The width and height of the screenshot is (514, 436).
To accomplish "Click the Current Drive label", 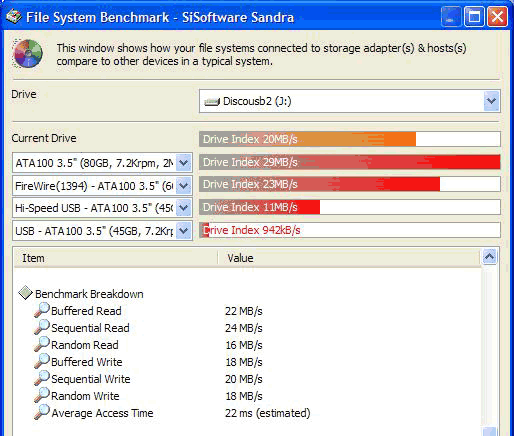I will [x=44, y=138].
